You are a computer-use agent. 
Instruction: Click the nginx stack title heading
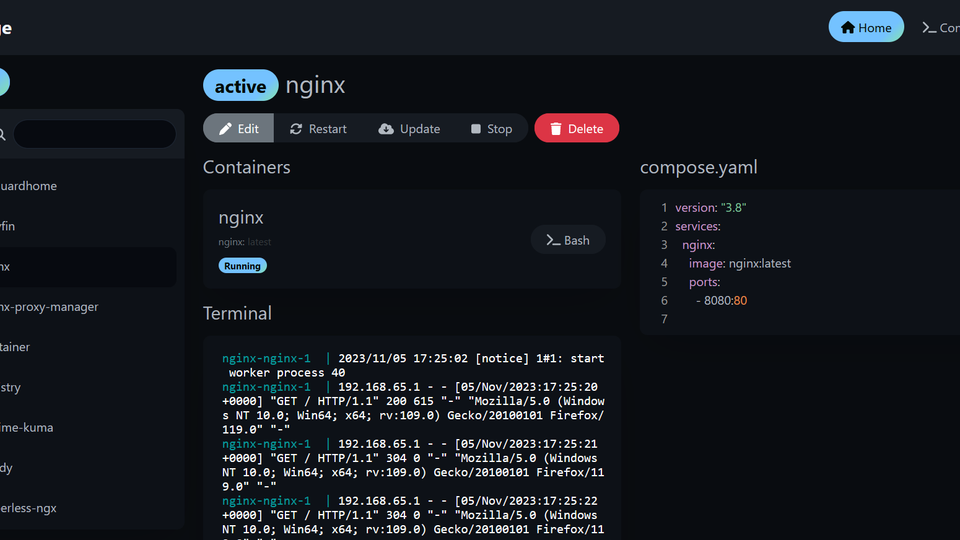click(315, 85)
